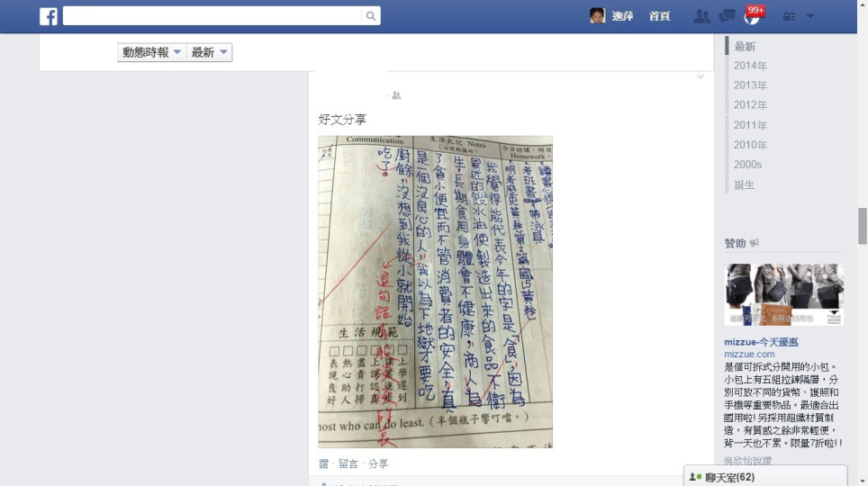Open notifications globe with 99+ badge
This screenshot has width=868, height=486.
pos(753,16)
